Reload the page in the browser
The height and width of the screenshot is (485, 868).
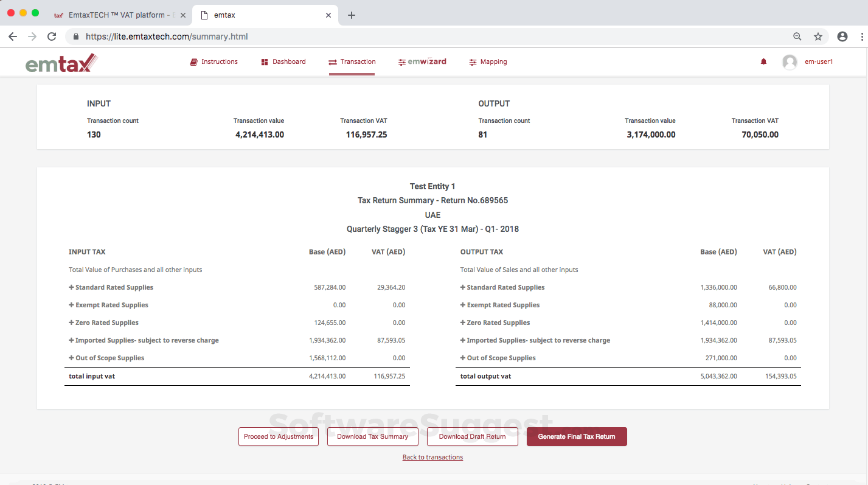click(52, 37)
